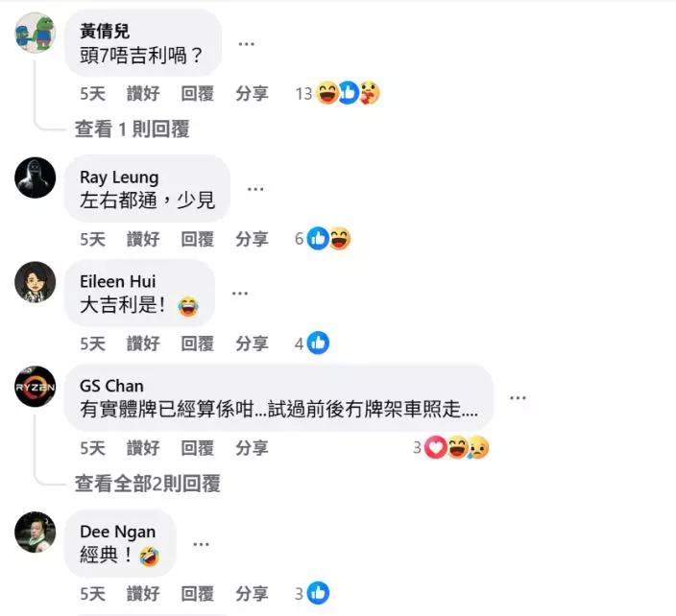
Task: Share Eileen Hui's comment via 分享
Action: point(252,344)
